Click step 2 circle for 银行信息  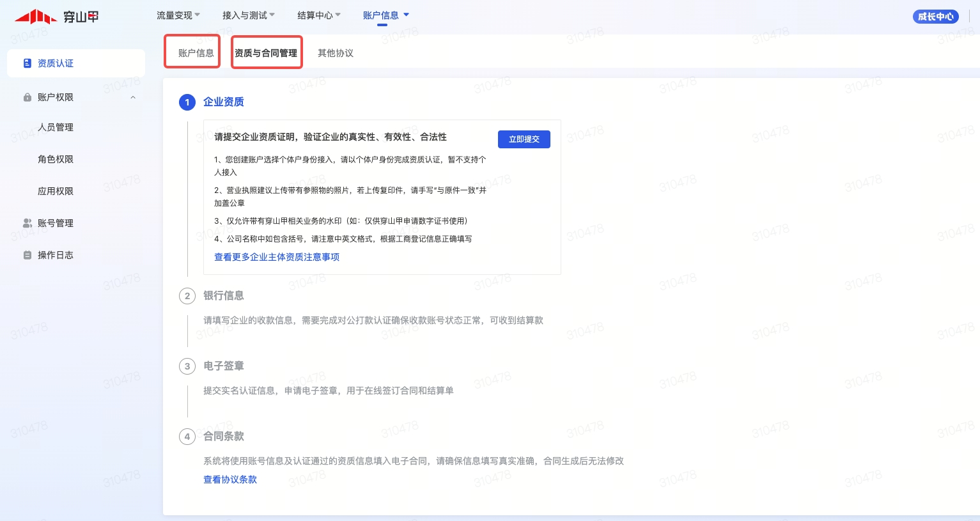pos(187,296)
